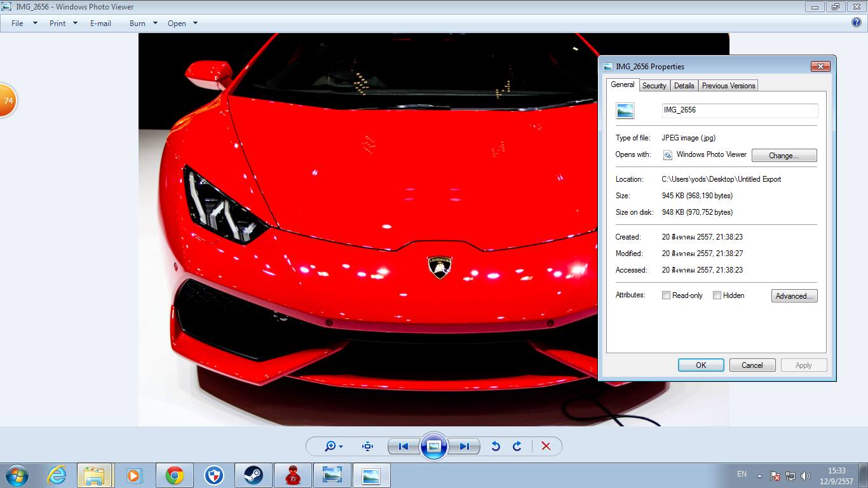Launch Google Chrome from the taskbar
This screenshot has width=868, height=488.
175,475
